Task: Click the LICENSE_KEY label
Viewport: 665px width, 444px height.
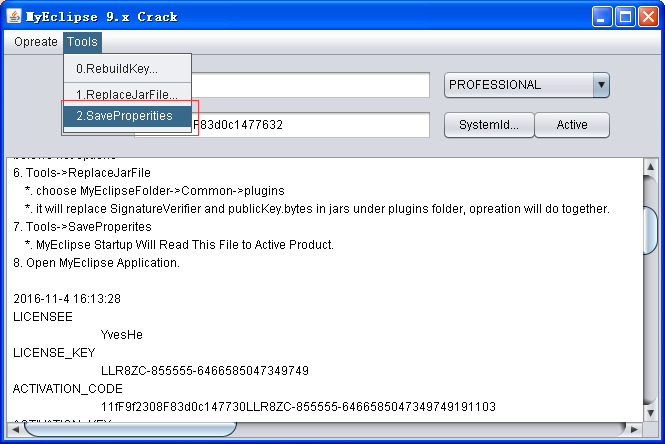Action: pyautogui.click(x=54, y=353)
